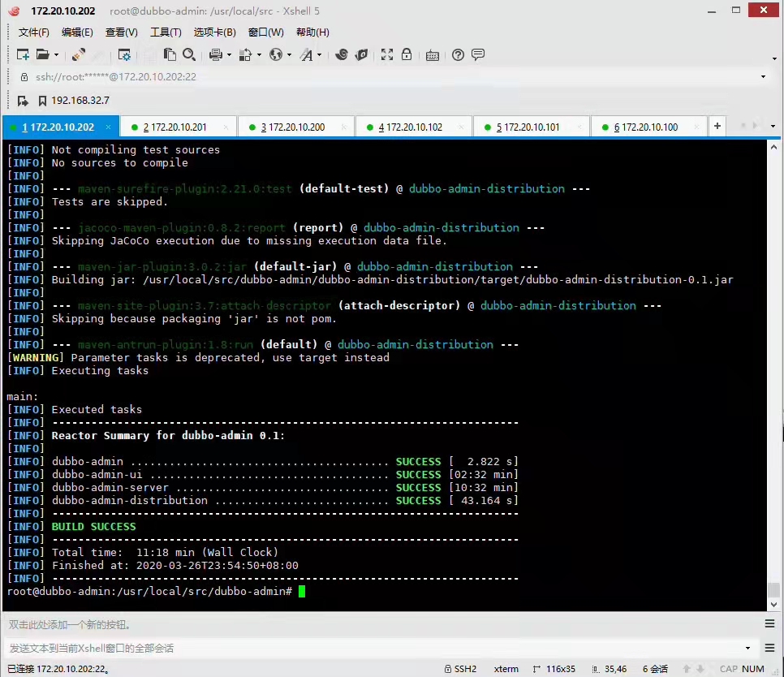Switch to tab 3 172.20.10.200
Image resolution: width=784 pixels, height=677 pixels.
pyautogui.click(x=296, y=127)
